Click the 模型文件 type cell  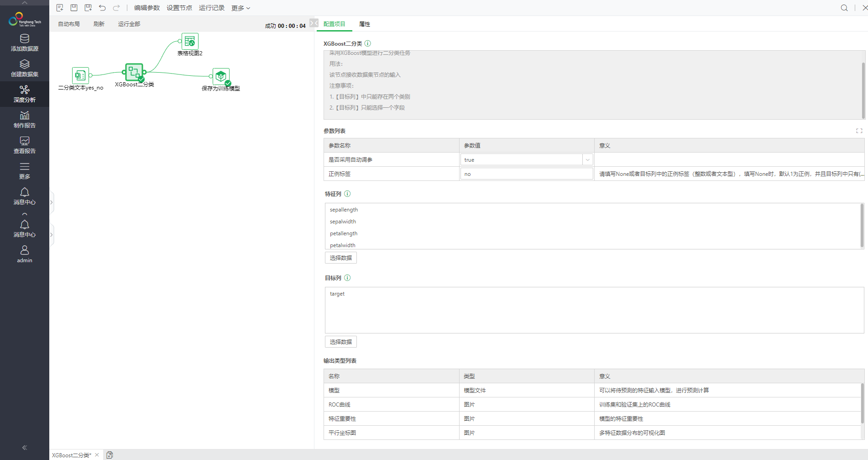[x=527, y=390]
